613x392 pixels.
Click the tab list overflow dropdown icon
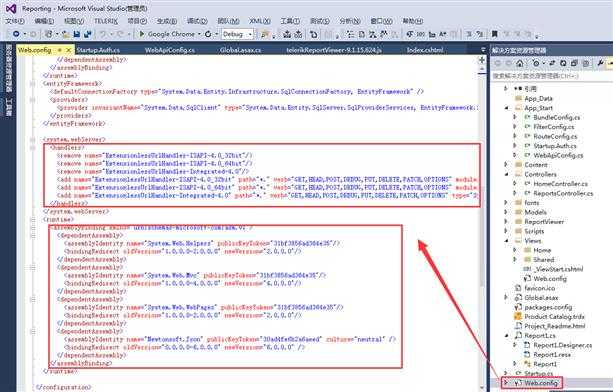click(x=483, y=50)
